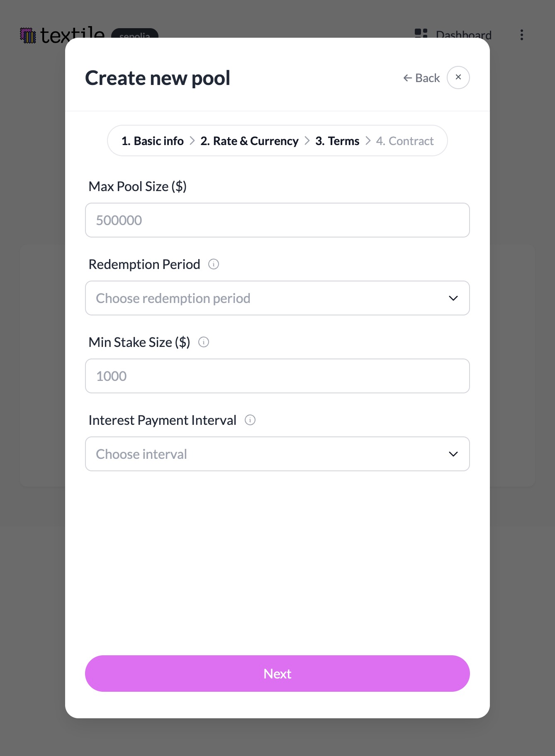Image resolution: width=555 pixels, height=756 pixels.
Task: Click the Redemption Period info icon
Action: [214, 264]
